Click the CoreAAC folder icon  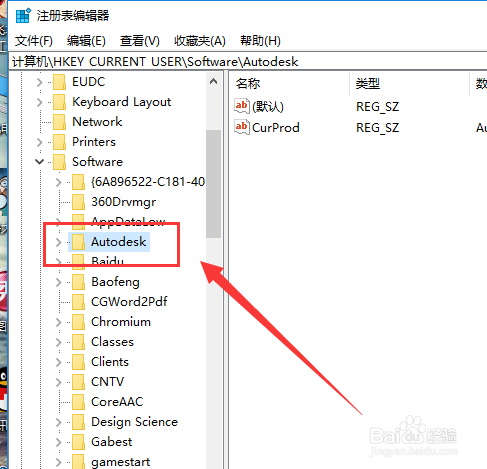click(78, 402)
